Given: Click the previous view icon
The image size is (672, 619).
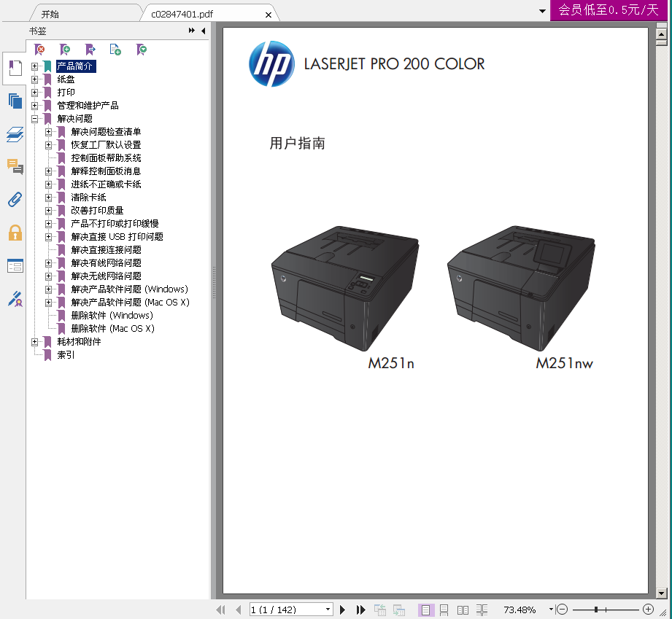Looking at the screenshot, I should click(x=379, y=610).
